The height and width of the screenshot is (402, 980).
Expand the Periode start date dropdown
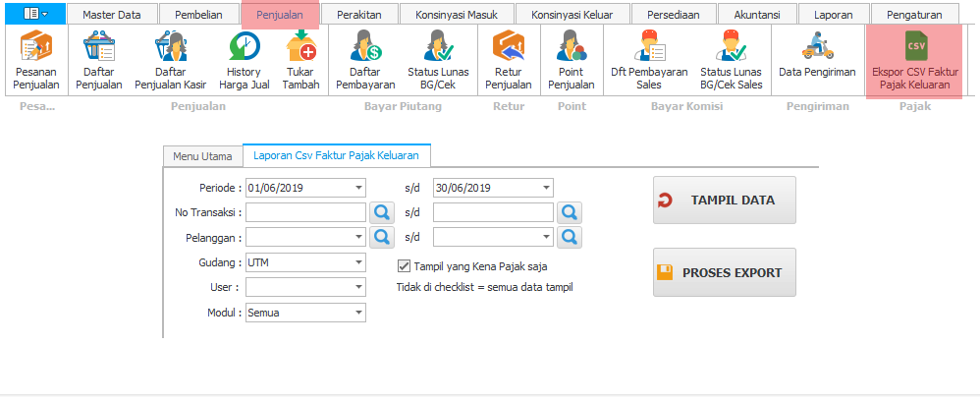pyautogui.click(x=358, y=188)
